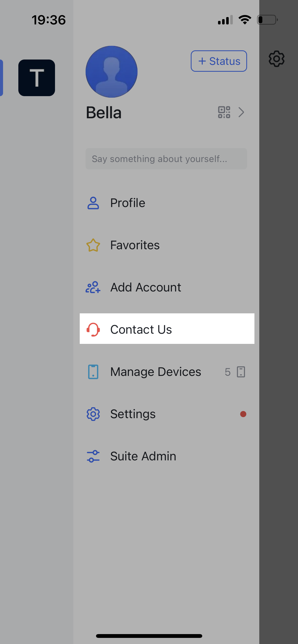The width and height of the screenshot is (298, 644).
Task: Show Bella's QR code
Action: tap(223, 112)
